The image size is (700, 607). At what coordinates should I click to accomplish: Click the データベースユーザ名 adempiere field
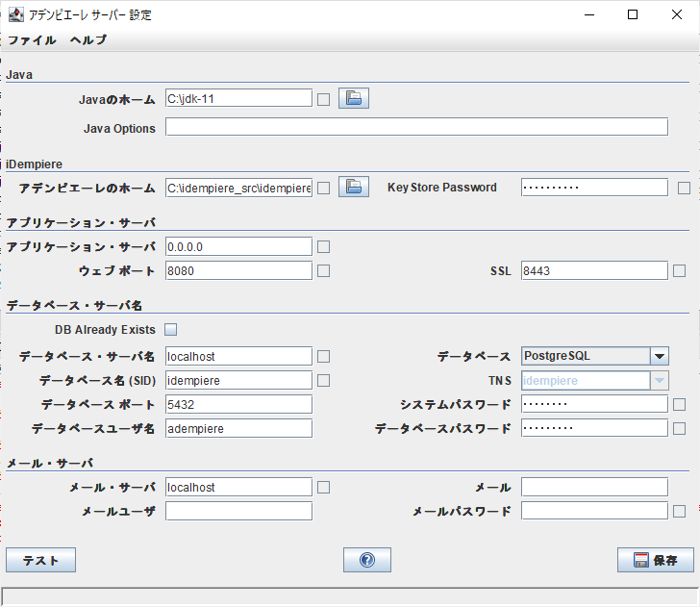[238, 428]
